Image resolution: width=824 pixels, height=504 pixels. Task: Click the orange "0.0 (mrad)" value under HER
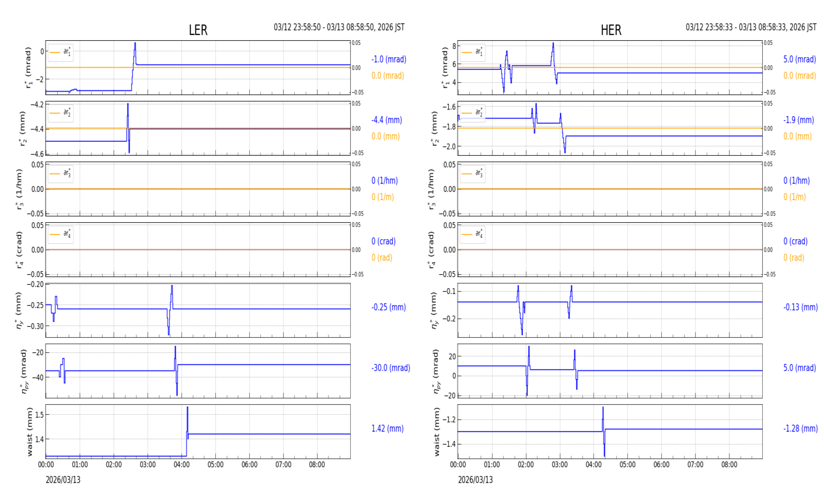(x=799, y=76)
